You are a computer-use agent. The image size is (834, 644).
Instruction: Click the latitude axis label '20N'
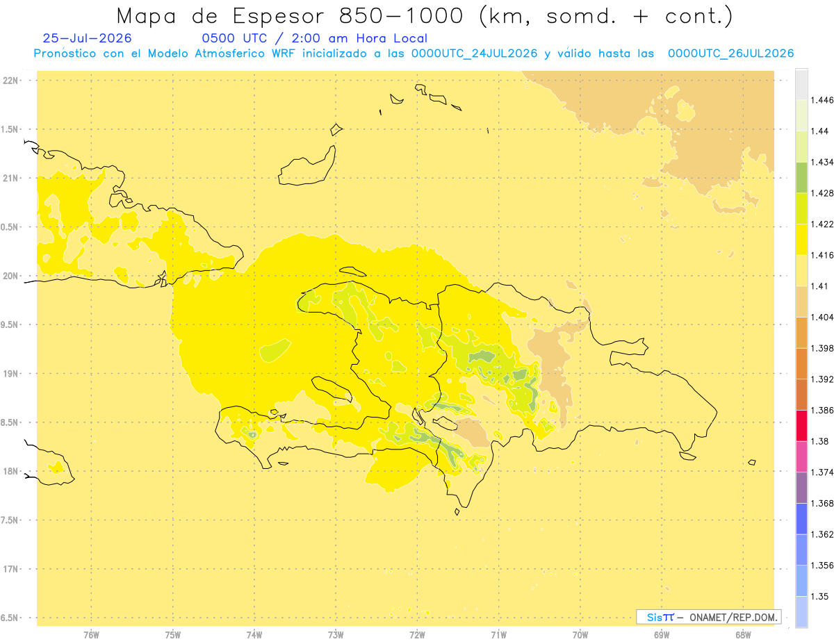pos(10,276)
